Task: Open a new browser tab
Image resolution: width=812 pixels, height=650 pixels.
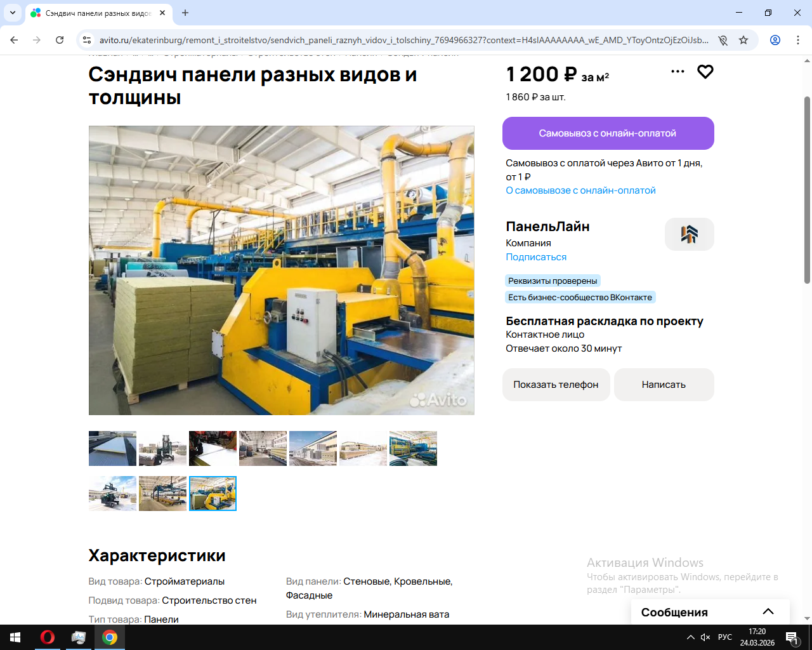Action: [185, 13]
